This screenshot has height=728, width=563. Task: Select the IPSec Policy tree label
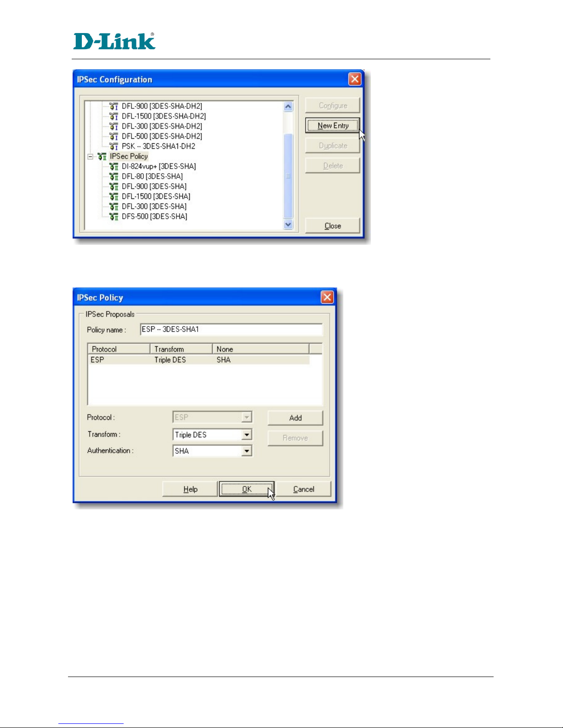[129, 157]
